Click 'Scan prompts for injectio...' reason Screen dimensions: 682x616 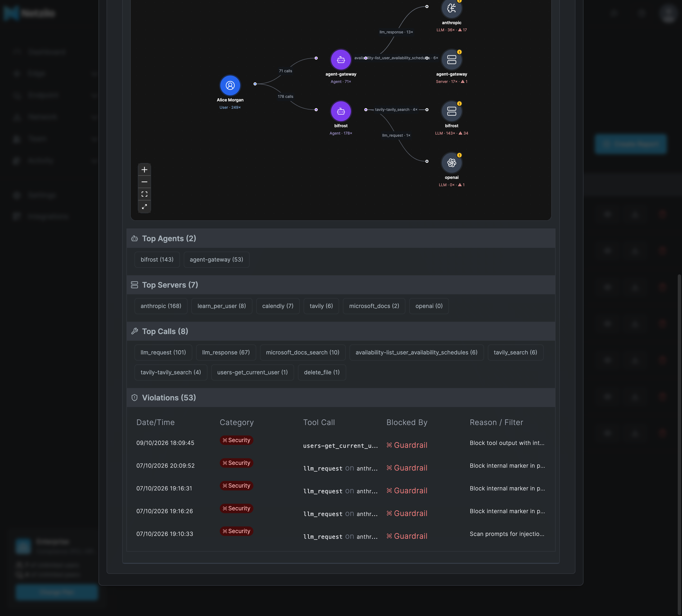[x=507, y=534]
